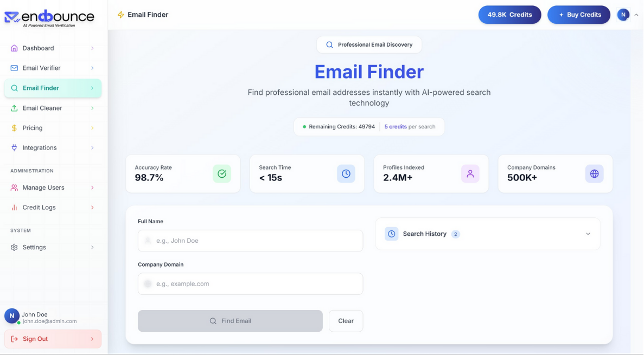Click the globe icon on Company Domains card
The height and width of the screenshot is (355, 644).
594,173
